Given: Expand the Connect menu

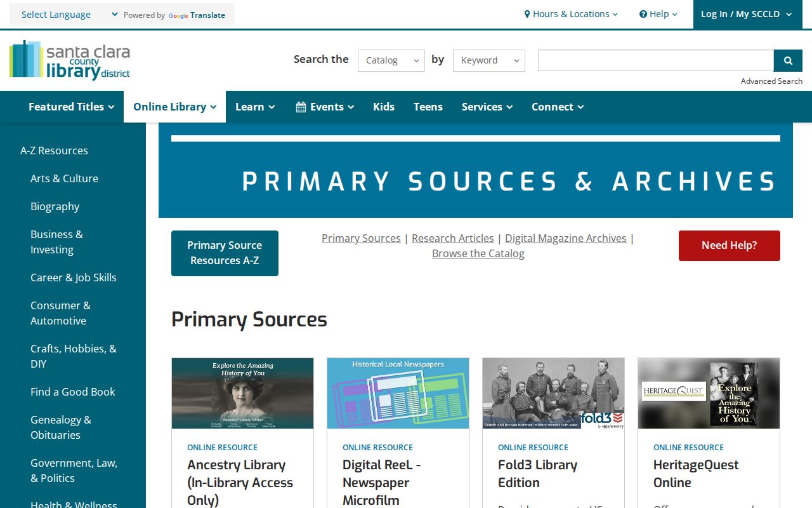Looking at the screenshot, I should 558,107.
